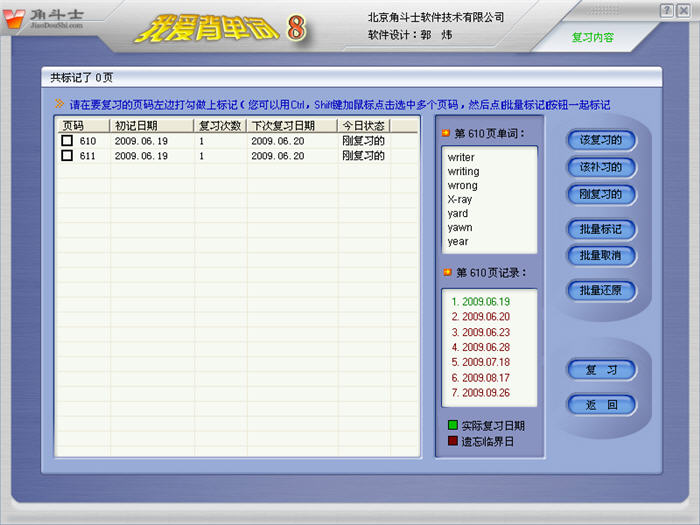Viewport: 700px width, 525px height.
Task: Select the word 'yawn' in the word list
Action: pos(460,227)
